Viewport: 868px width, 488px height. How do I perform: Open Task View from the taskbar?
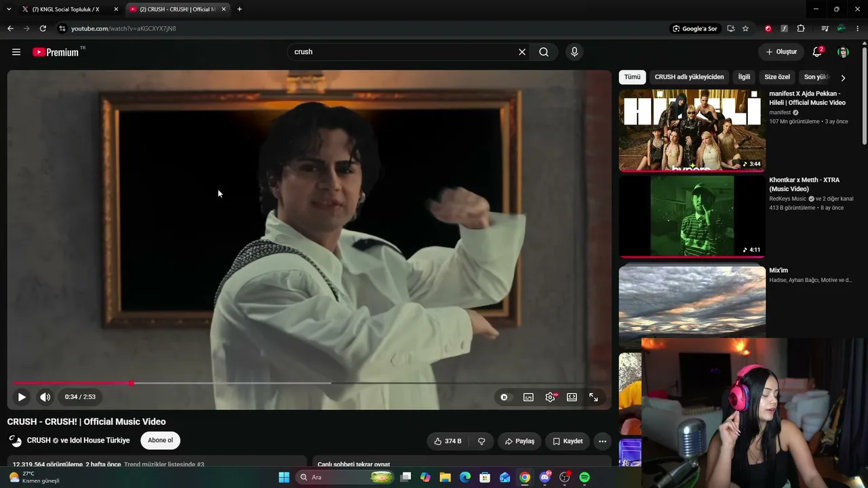pyautogui.click(x=406, y=477)
